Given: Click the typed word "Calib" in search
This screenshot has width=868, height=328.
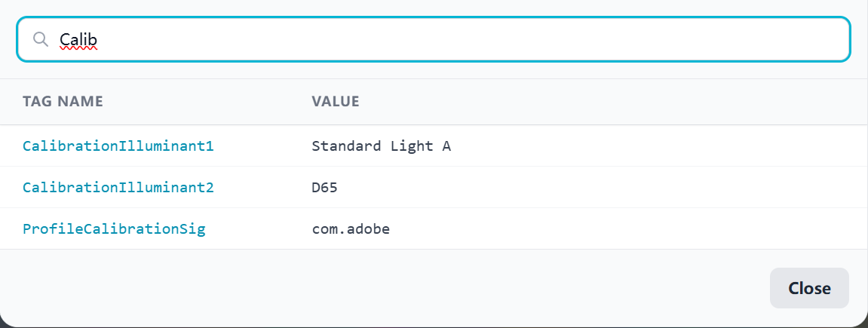Looking at the screenshot, I should tap(78, 39).
